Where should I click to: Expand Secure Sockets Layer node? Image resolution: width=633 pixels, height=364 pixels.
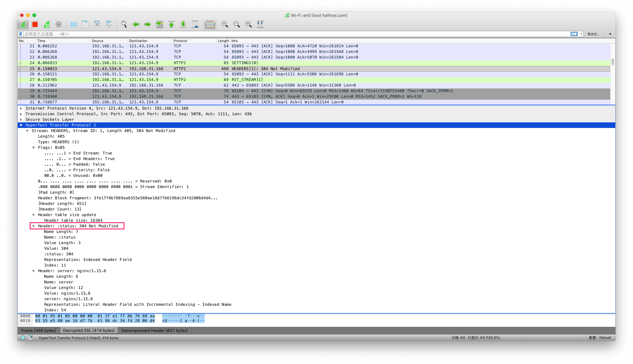(x=21, y=120)
